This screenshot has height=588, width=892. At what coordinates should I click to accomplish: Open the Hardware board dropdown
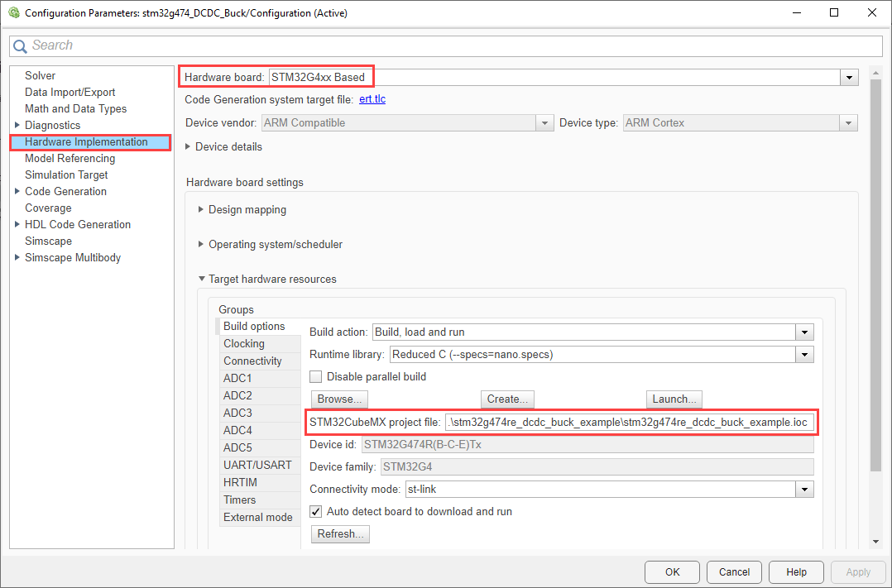click(x=848, y=78)
